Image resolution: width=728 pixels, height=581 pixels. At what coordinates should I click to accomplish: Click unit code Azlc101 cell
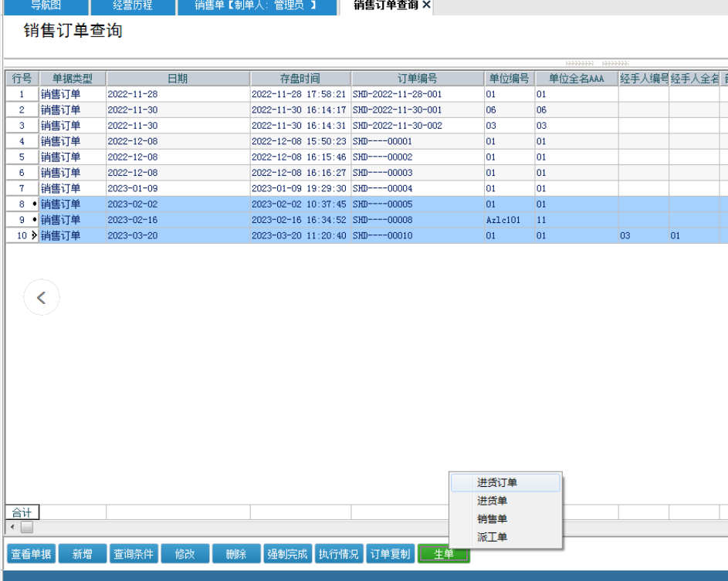click(510, 220)
